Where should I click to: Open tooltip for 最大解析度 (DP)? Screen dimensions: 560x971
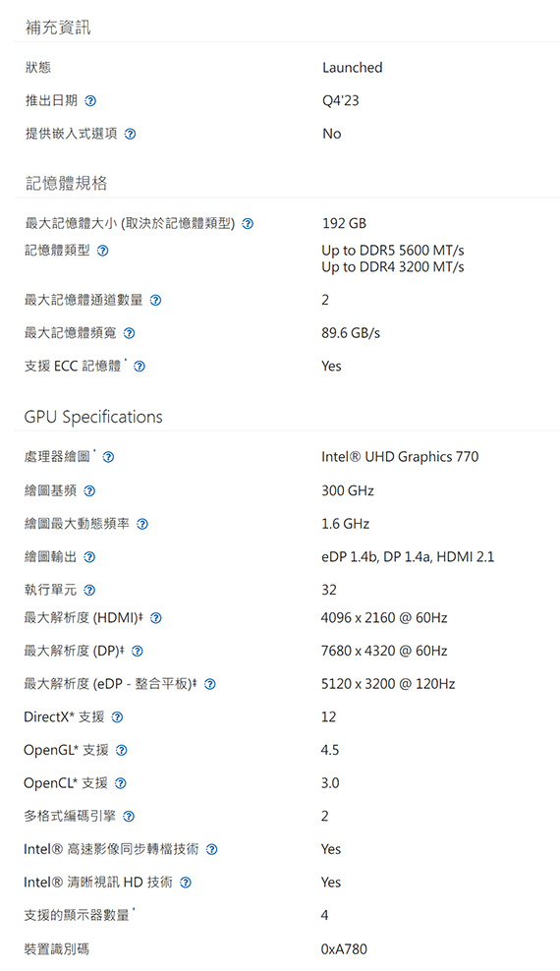pyautogui.click(x=138, y=652)
